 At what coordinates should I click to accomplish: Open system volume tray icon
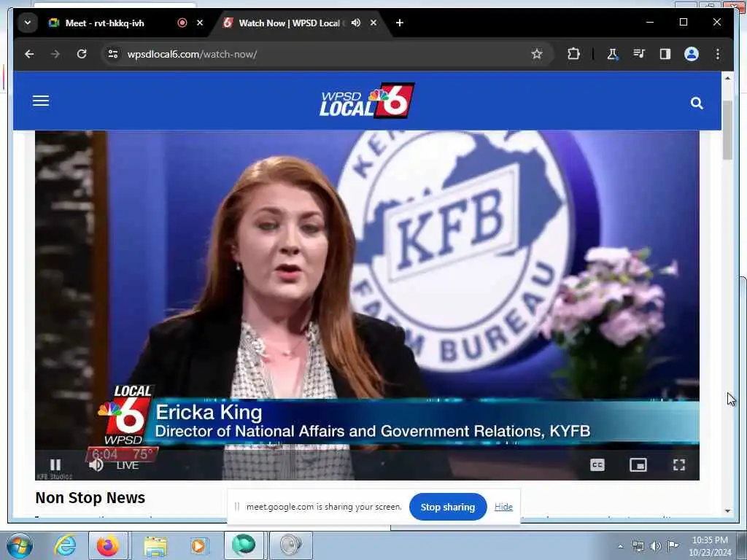coord(656,546)
